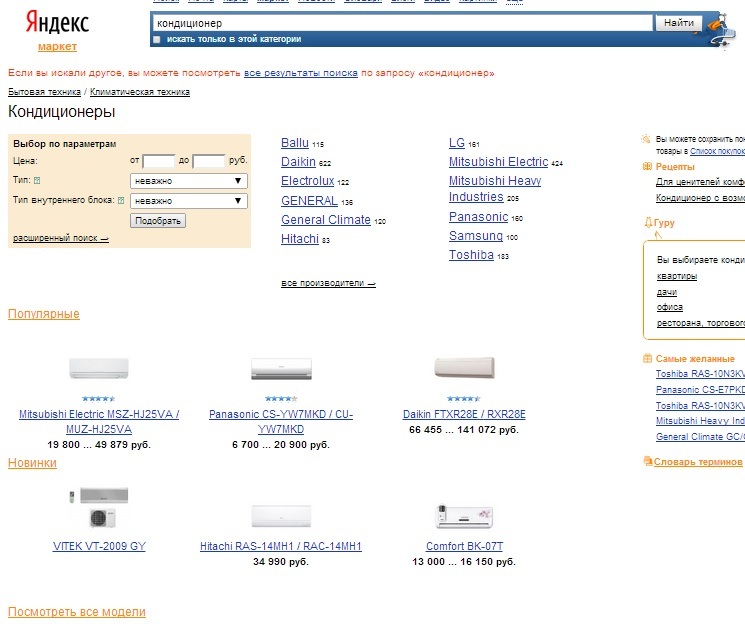The image size is (745, 624).
Task: Open the help icon next to Тип
Action: pyautogui.click(x=37, y=181)
